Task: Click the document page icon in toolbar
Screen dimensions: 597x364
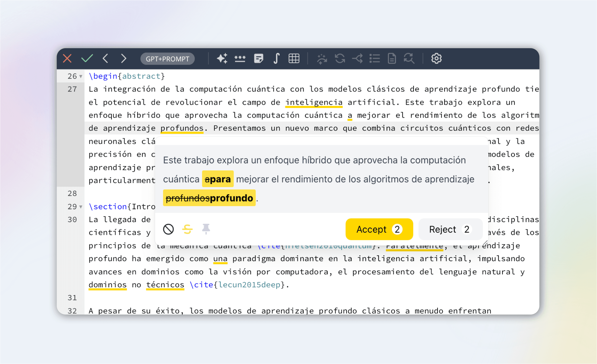Action: coord(392,59)
